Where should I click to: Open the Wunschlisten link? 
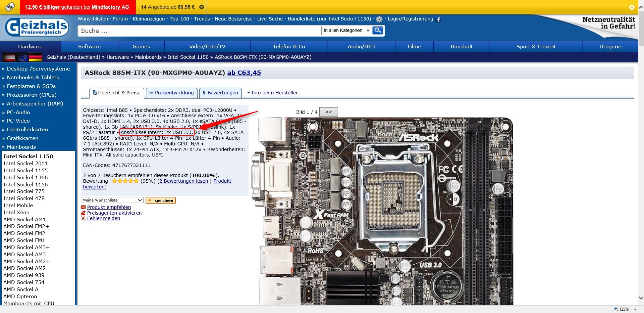coord(93,19)
